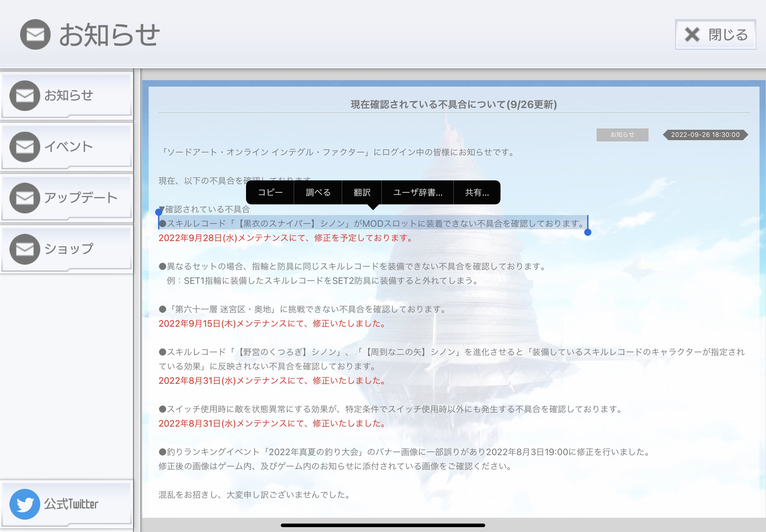Click the large header envelope icon
766x532 pixels.
(x=35, y=34)
